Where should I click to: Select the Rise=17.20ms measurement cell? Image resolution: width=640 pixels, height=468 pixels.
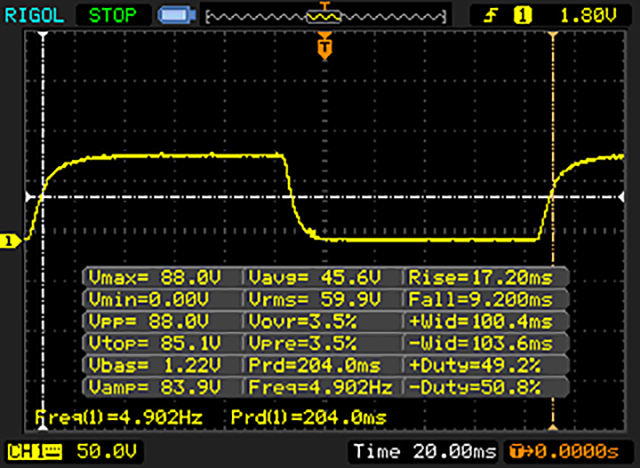point(486,277)
